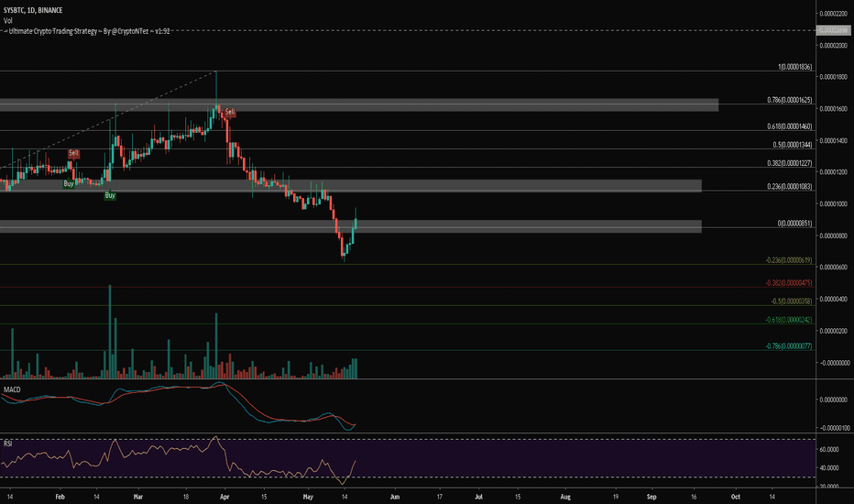Click the Sell signal marker in early February
This screenshot has height=504, width=854.
click(73, 153)
